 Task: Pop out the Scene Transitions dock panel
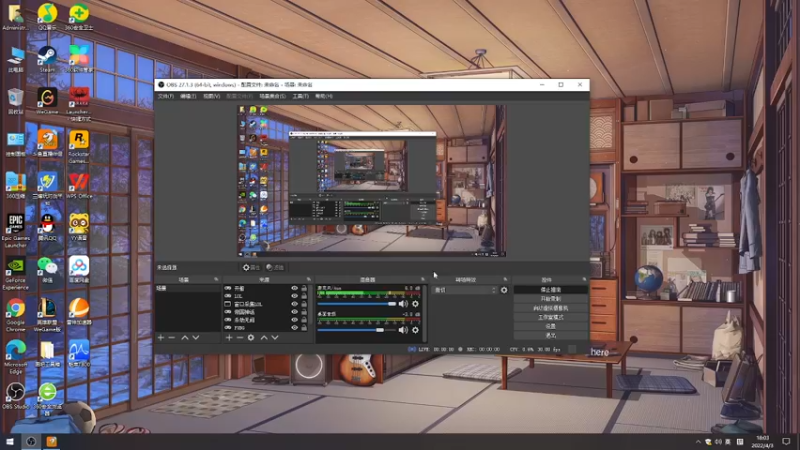pos(506,280)
